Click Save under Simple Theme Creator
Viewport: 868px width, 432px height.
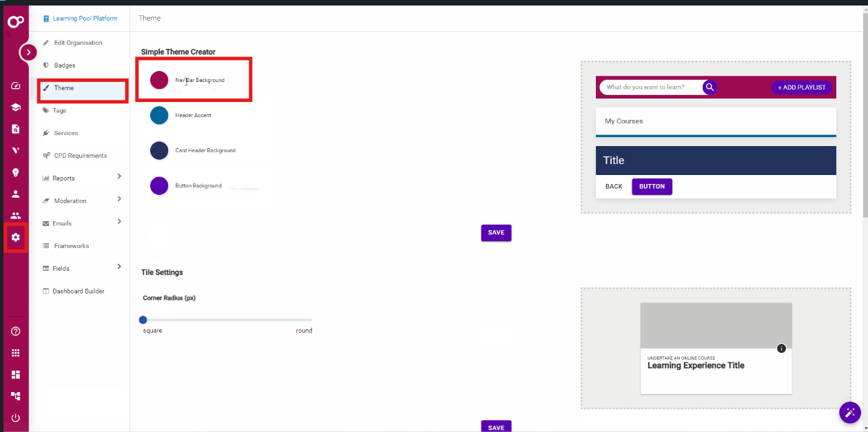click(x=496, y=233)
